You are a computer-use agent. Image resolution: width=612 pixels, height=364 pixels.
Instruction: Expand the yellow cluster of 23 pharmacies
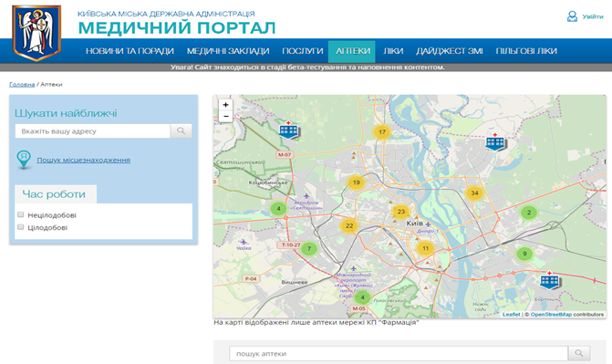(x=400, y=212)
